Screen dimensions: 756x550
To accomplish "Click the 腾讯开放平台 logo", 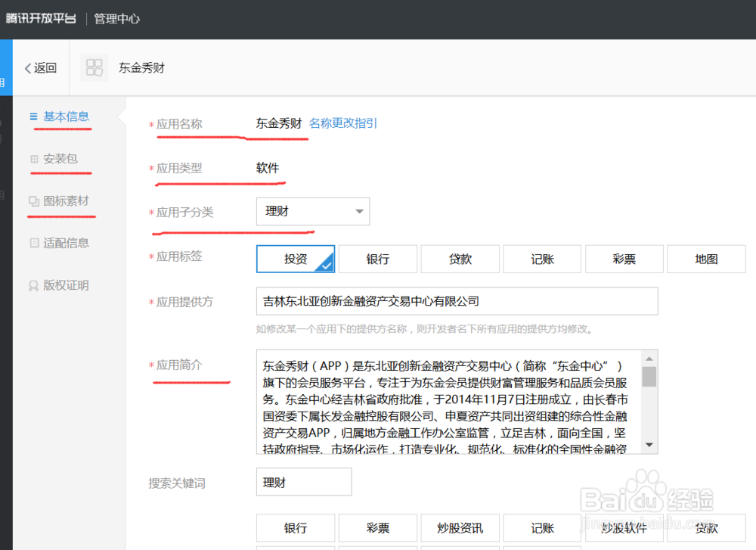I will (x=41, y=18).
